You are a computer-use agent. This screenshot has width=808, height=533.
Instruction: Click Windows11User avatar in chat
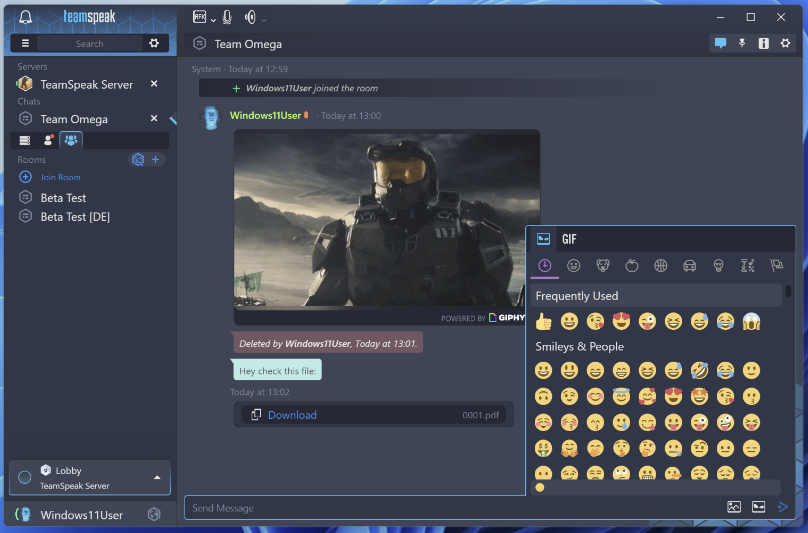click(x=211, y=118)
